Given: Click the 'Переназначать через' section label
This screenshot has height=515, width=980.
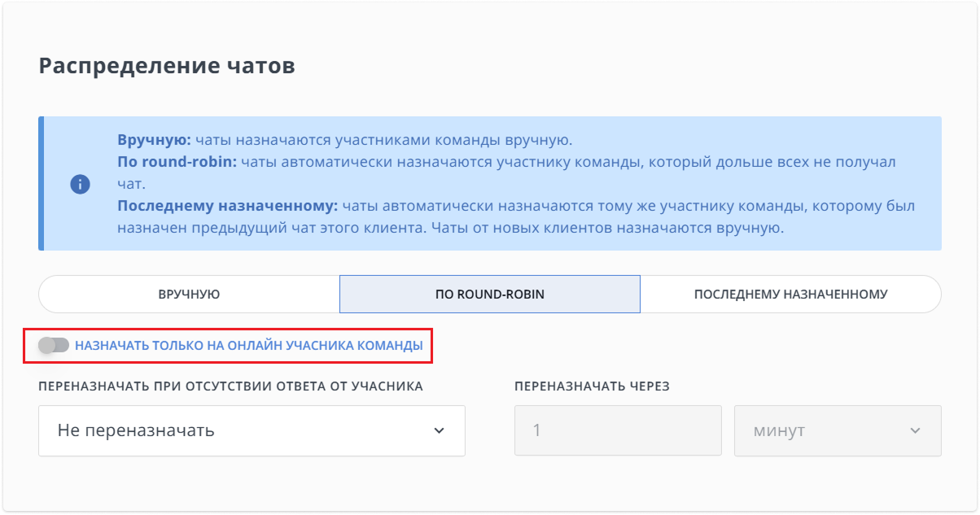Looking at the screenshot, I should pyautogui.click(x=592, y=387).
